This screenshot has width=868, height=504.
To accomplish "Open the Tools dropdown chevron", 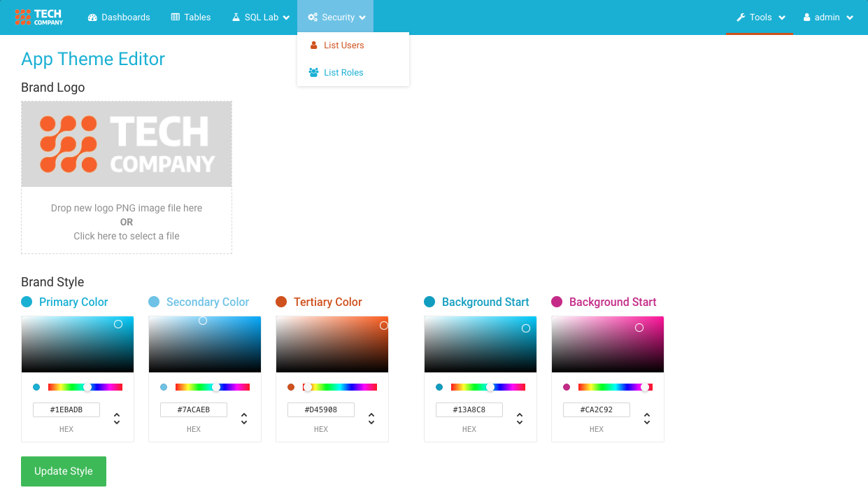I will [781, 17].
